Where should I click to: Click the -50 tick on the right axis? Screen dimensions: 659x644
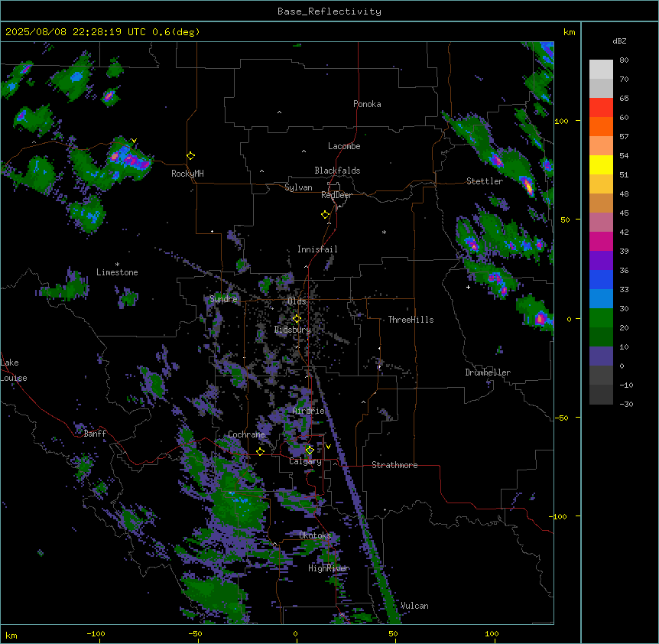tap(563, 418)
